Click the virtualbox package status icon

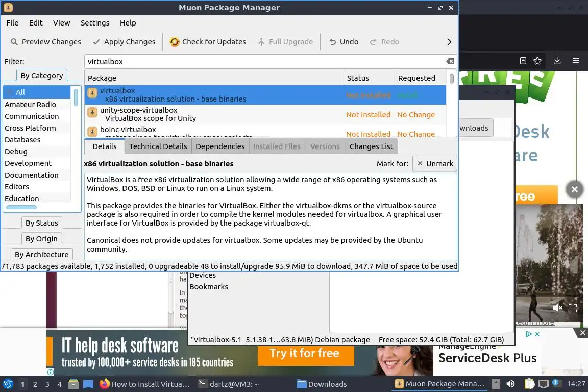click(92, 93)
